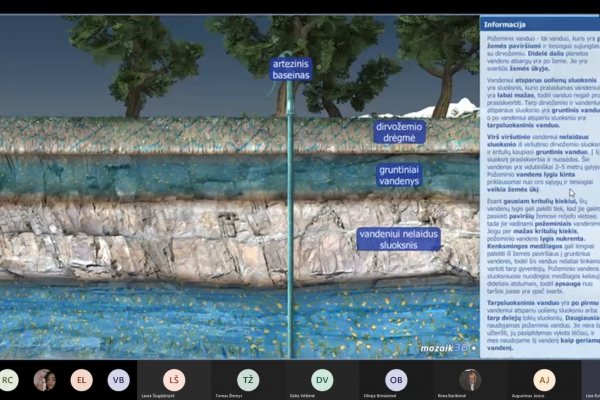The height and width of the screenshot is (400, 600).
Task: Click the photo avatar beside RC
Action: [x=44, y=380]
